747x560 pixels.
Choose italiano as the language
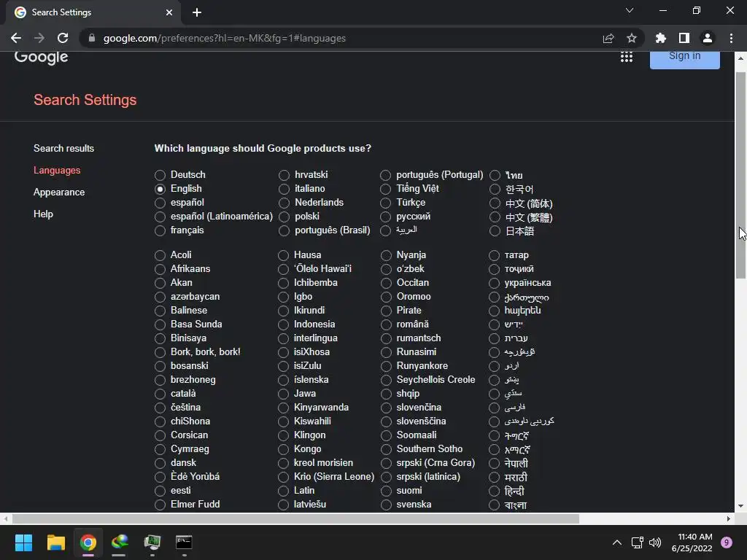(284, 189)
